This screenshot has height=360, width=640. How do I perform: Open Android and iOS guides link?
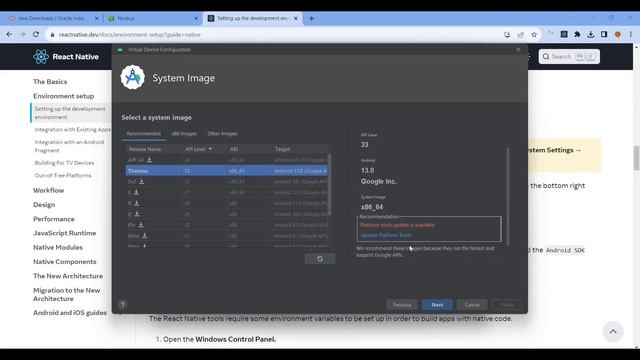[x=70, y=313]
